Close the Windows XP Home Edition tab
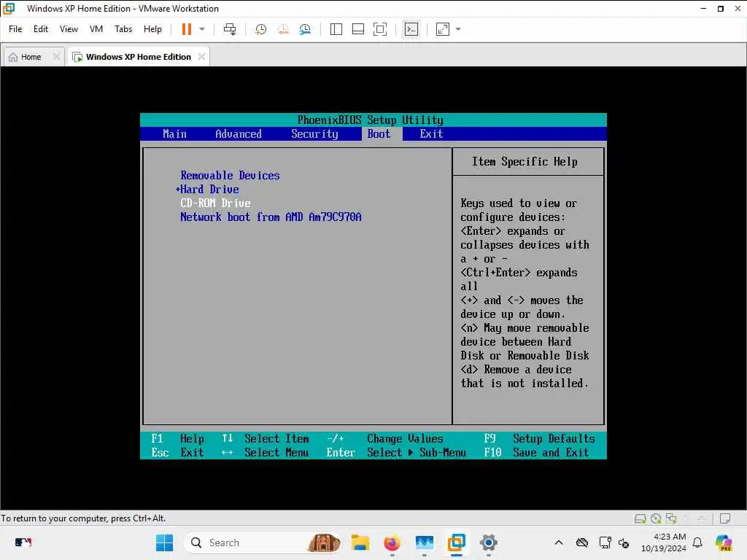Viewport: 747px width, 560px height. [201, 56]
